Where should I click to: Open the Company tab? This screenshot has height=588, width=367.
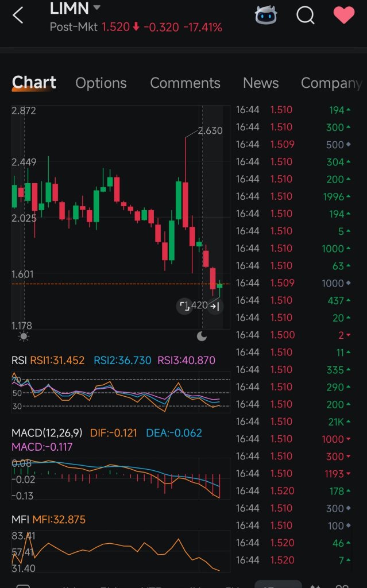click(331, 83)
